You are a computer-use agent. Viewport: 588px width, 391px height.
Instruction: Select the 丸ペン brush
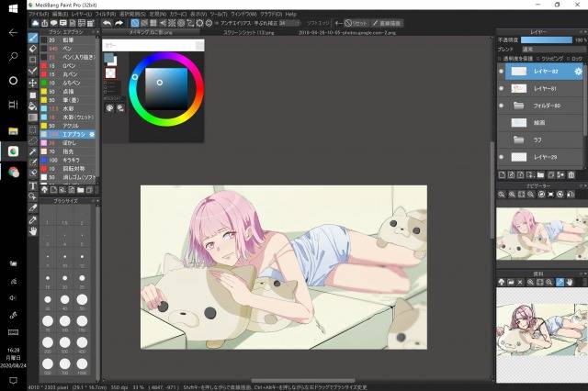[68, 74]
